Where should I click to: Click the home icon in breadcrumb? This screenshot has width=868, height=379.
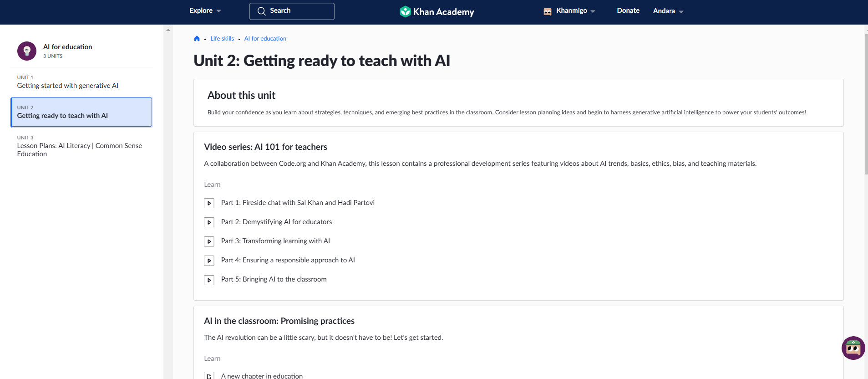[197, 39]
